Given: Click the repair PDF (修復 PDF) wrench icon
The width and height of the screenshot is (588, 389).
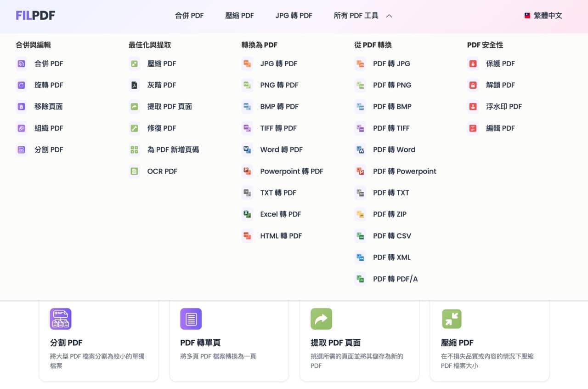Looking at the screenshot, I should click(134, 128).
